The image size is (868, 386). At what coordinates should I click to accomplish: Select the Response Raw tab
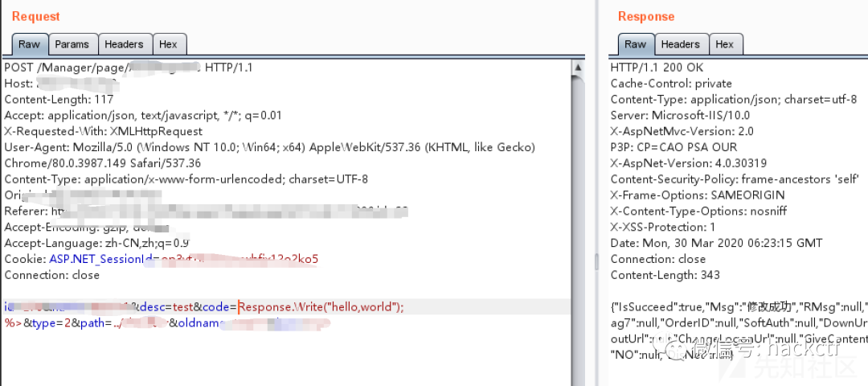click(636, 44)
